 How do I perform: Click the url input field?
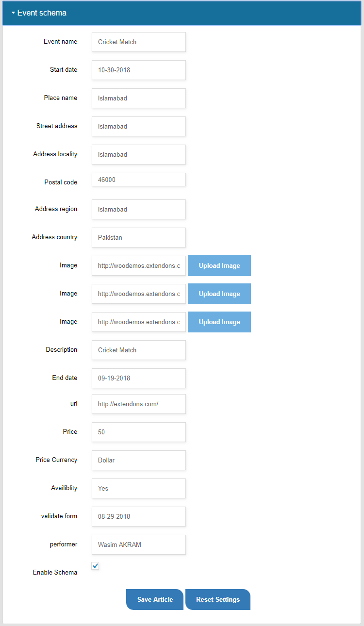click(x=139, y=404)
